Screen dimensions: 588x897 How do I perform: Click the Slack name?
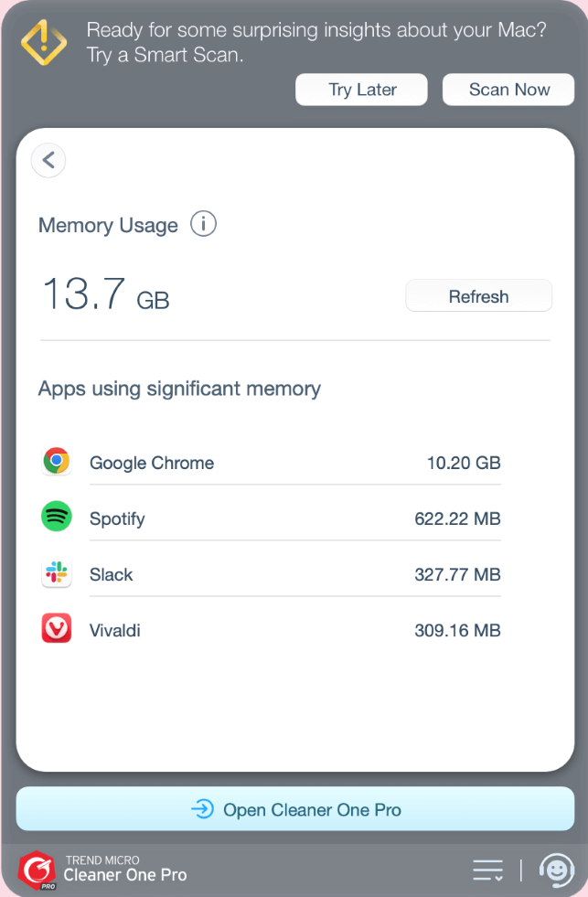click(111, 574)
